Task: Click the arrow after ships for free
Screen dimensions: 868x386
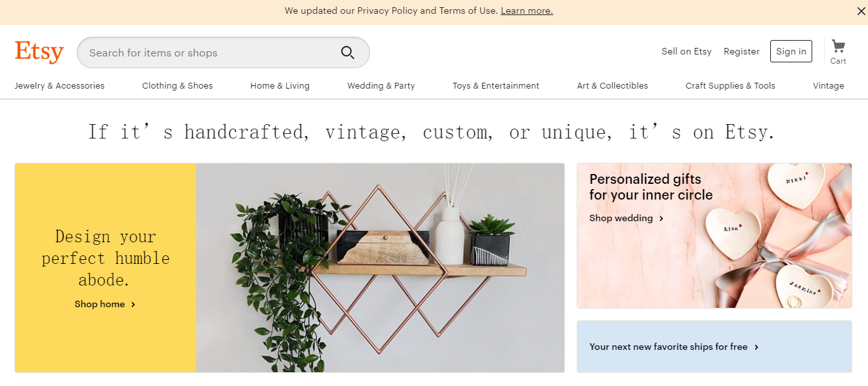Action: coord(756,347)
